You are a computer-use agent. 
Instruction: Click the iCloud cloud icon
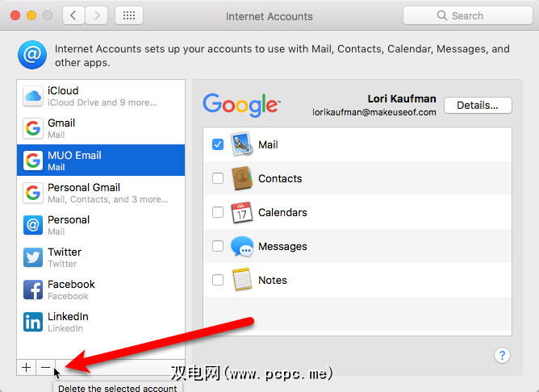(x=33, y=96)
